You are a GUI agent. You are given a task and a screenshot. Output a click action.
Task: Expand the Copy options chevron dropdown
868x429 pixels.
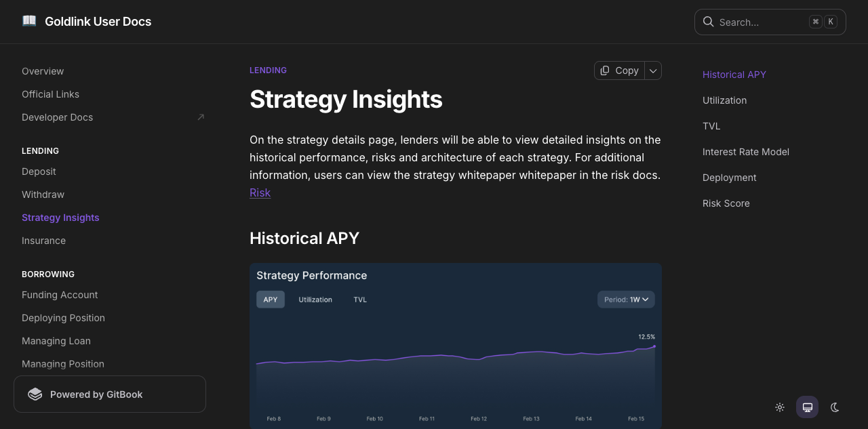653,70
